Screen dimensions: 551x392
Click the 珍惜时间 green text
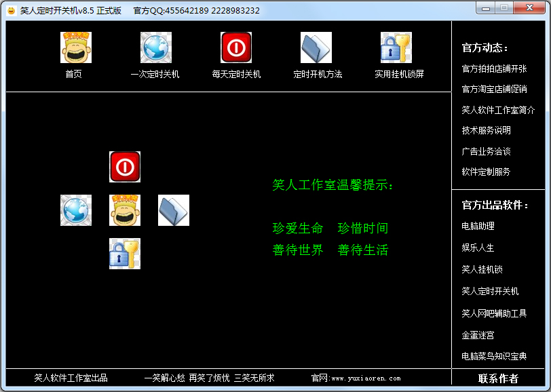coord(362,229)
